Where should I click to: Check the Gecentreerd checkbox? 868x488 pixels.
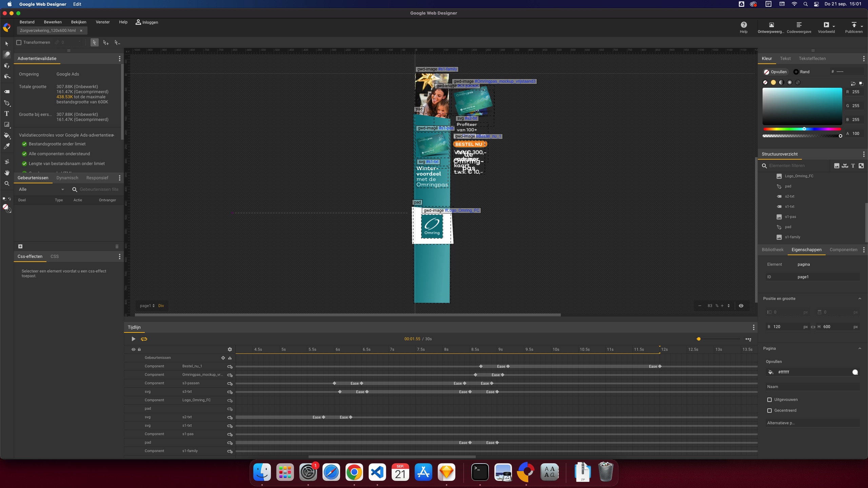[x=769, y=411]
